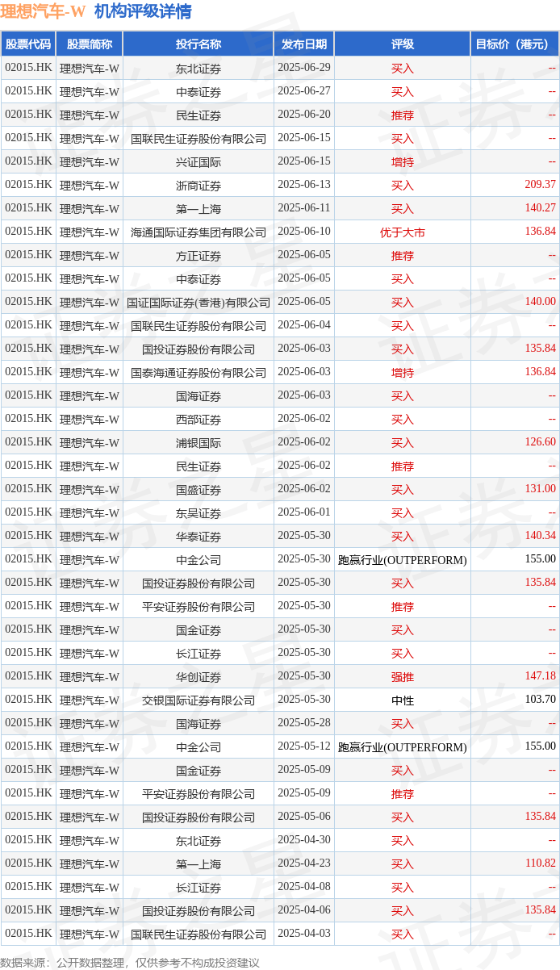The height and width of the screenshot is (970, 560).
Task: Click target price 136.84 in 2025-06-10 row
Action: pyautogui.click(x=540, y=232)
